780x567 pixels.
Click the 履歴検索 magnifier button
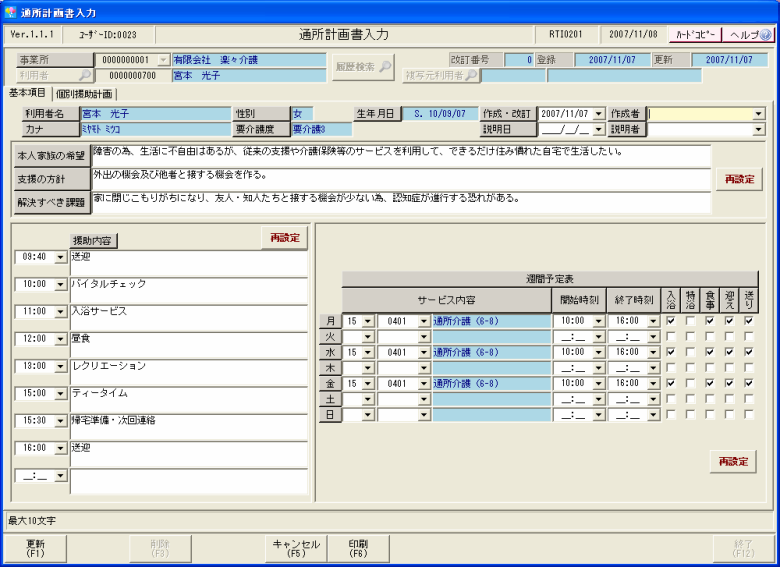[x=363, y=67]
